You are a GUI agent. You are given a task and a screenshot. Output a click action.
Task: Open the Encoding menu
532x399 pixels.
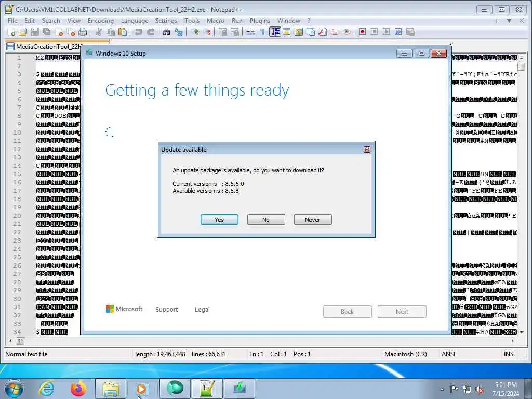click(x=100, y=21)
